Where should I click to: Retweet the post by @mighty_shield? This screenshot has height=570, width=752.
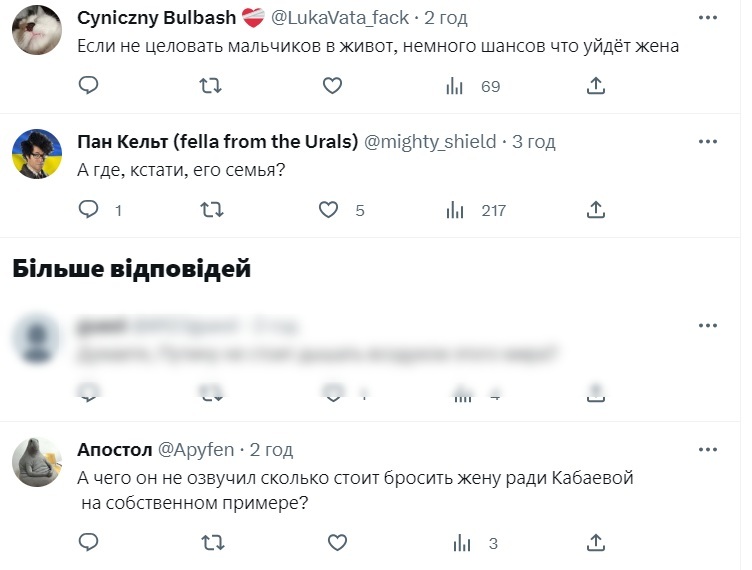(x=211, y=210)
